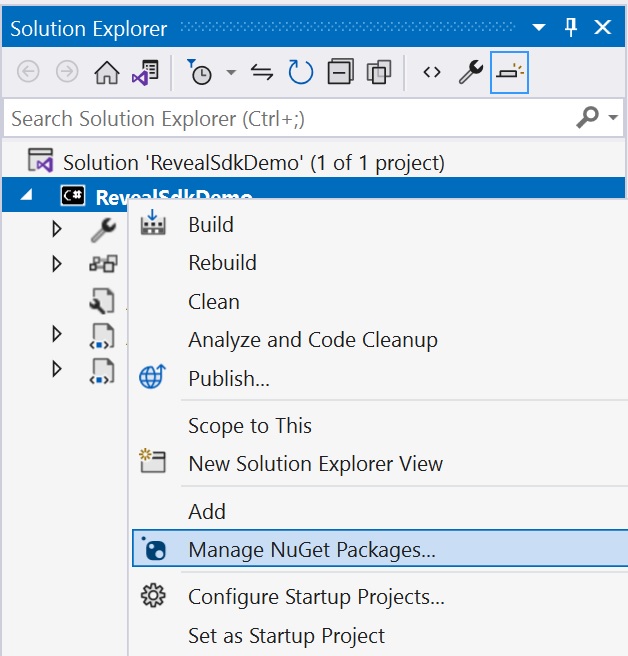Click the magnifier search icon
This screenshot has width=628, height=656.
click(x=587, y=117)
